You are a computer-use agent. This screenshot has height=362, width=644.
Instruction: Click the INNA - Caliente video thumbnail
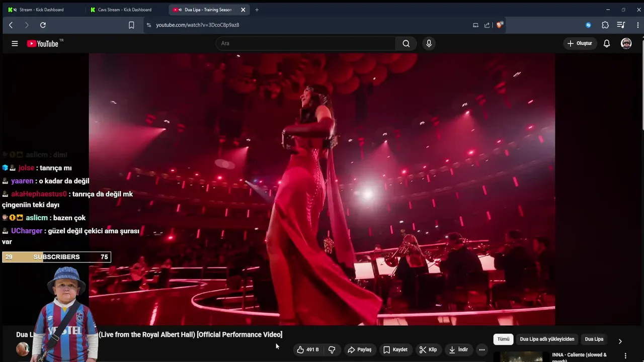coord(521,356)
